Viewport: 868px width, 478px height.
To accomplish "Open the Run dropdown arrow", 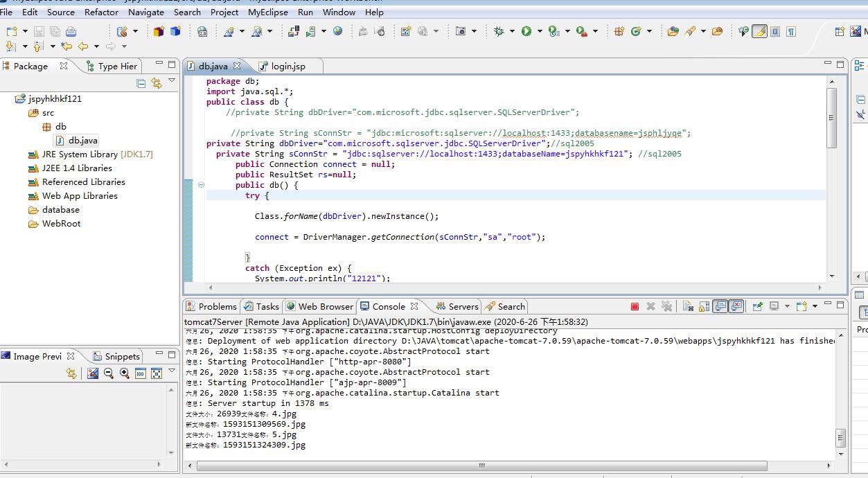I will point(540,31).
